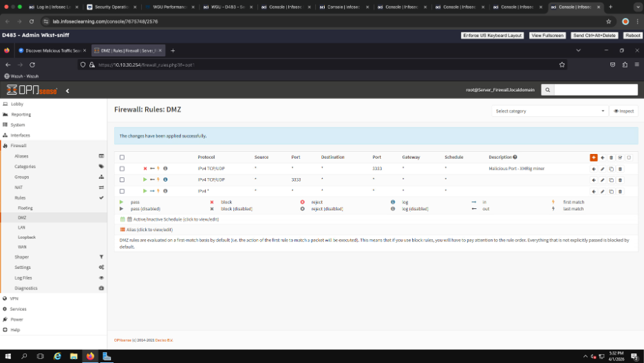Open Loopback rules page
This screenshot has width=644, height=363.
click(27, 237)
